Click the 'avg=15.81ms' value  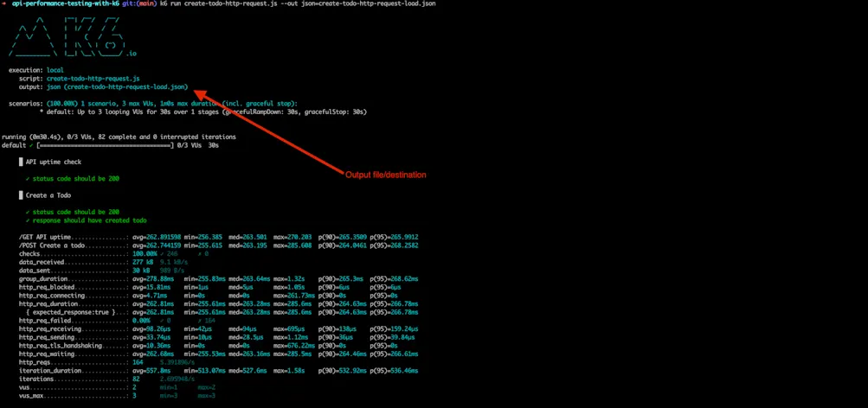[151, 287]
